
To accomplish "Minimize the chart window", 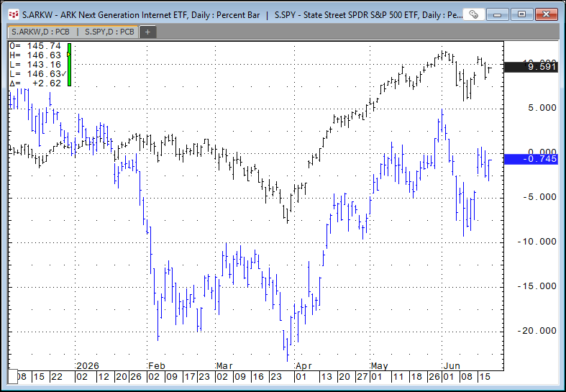I will (497, 15).
